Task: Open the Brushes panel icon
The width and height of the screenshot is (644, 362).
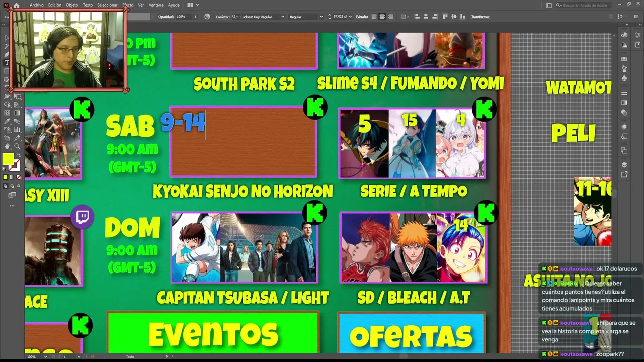Action: (x=624, y=68)
